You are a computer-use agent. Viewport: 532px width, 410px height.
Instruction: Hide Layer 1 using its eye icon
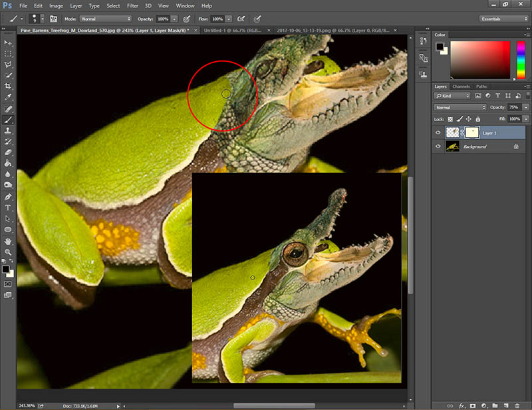tap(438, 132)
